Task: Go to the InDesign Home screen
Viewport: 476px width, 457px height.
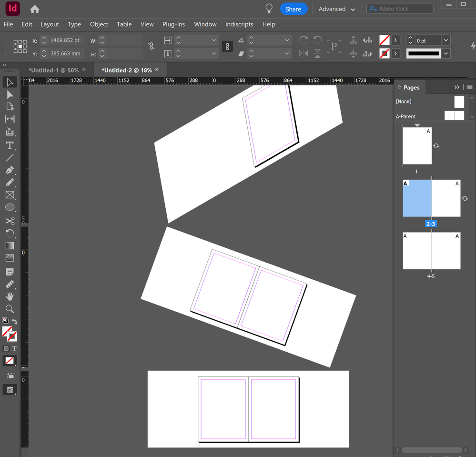Action: (x=35, y=9)
